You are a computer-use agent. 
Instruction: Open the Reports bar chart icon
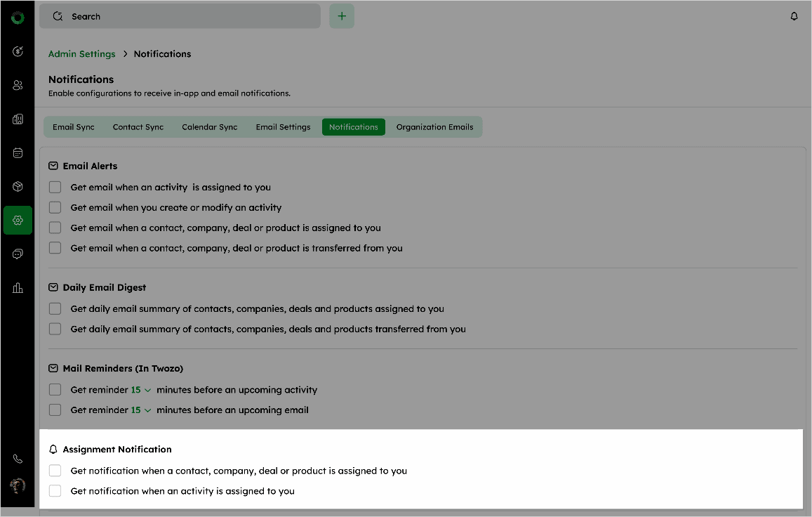click(x=18, y=287)
